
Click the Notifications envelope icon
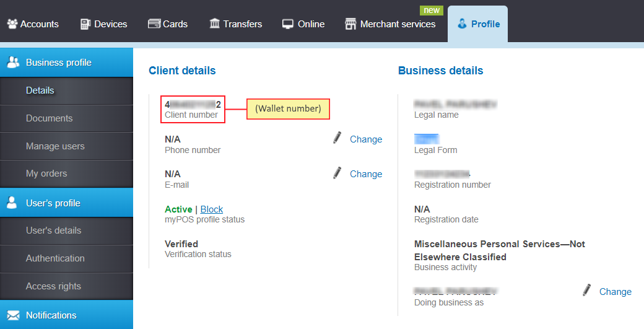tap(13, 315)
